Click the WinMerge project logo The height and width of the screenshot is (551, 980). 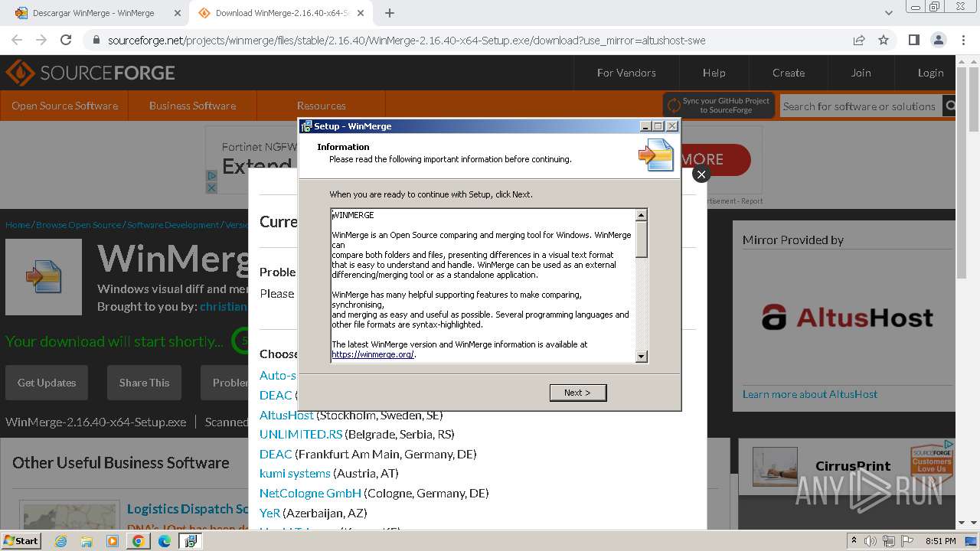point(44,277)
